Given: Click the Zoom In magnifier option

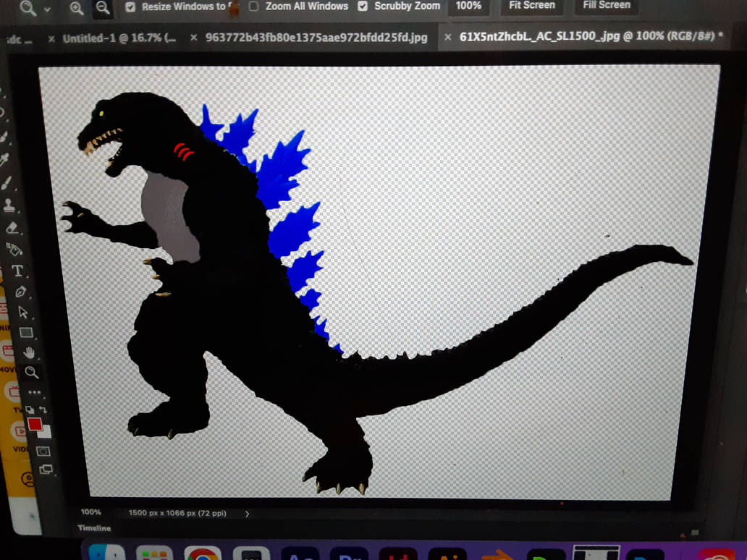Looking at the screenshot, I should point(76,8).
